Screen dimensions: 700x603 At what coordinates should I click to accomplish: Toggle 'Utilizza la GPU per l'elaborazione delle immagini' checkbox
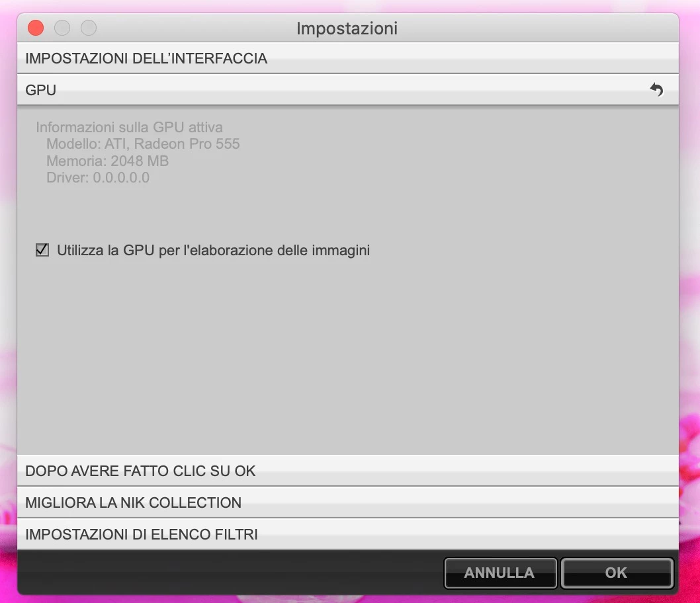pyautogui.click(x=42, y=250)
